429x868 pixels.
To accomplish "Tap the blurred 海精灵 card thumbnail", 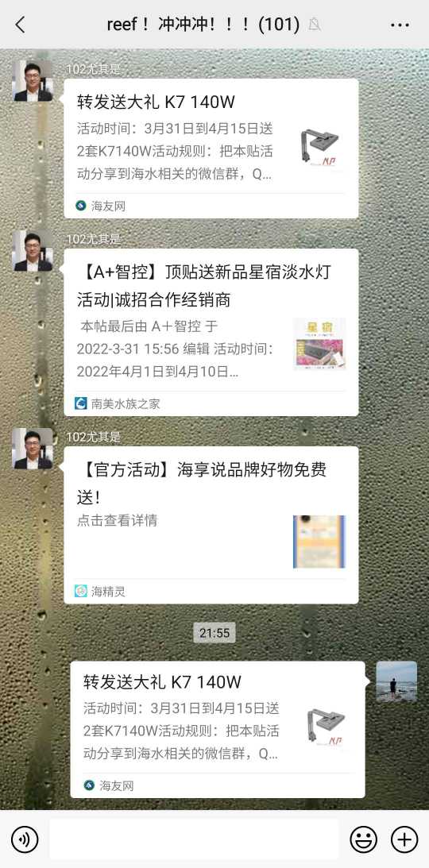I will point(319,542).
